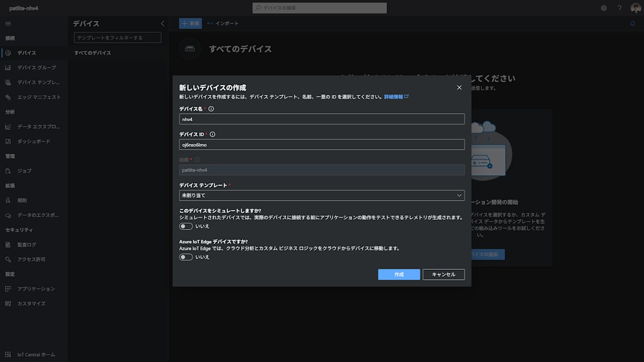The height and width of the screenshot is (362, 644).
Task: Click the デバイス sidebar icon
Action: point(8,53)
